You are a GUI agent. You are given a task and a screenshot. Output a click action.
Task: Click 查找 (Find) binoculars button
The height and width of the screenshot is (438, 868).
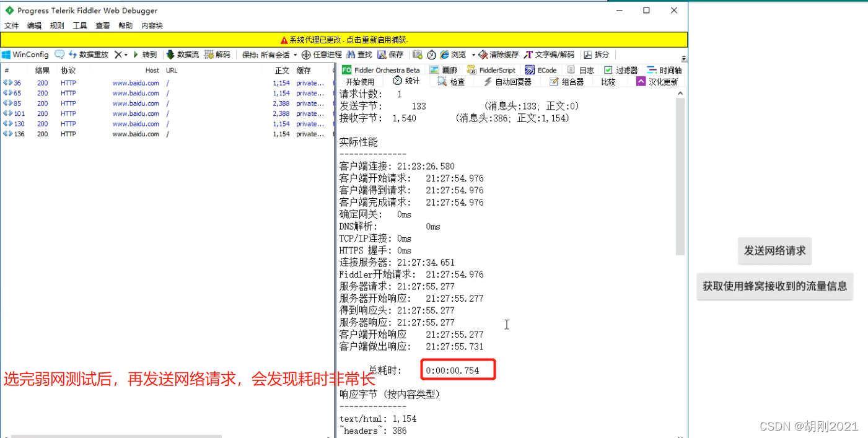pos(359,55)
